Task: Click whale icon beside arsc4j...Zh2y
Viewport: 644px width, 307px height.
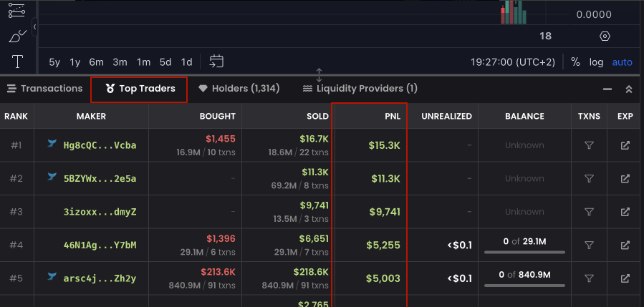Action: point(52,277)
